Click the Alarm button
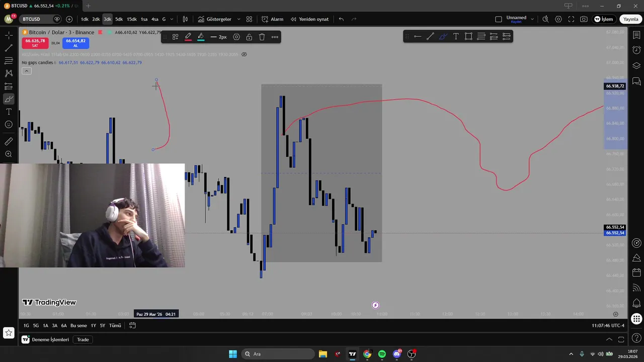644x362 pixels. [x=273, y=19]
